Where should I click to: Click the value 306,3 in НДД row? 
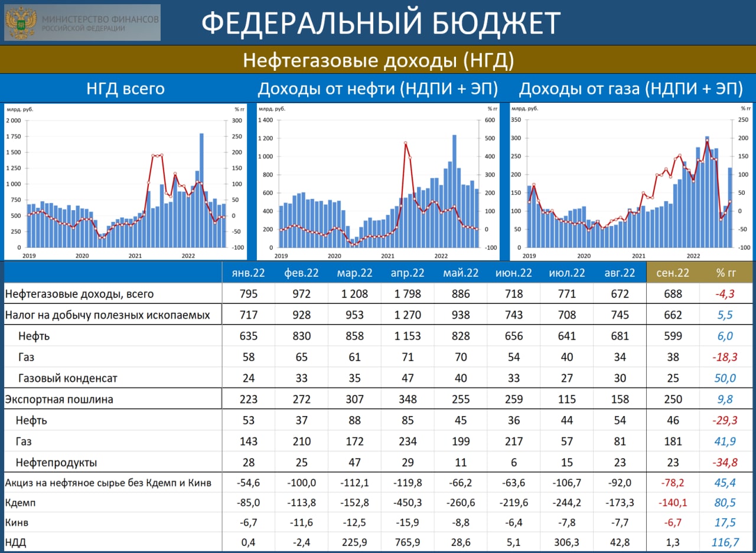tap(567, 542)
